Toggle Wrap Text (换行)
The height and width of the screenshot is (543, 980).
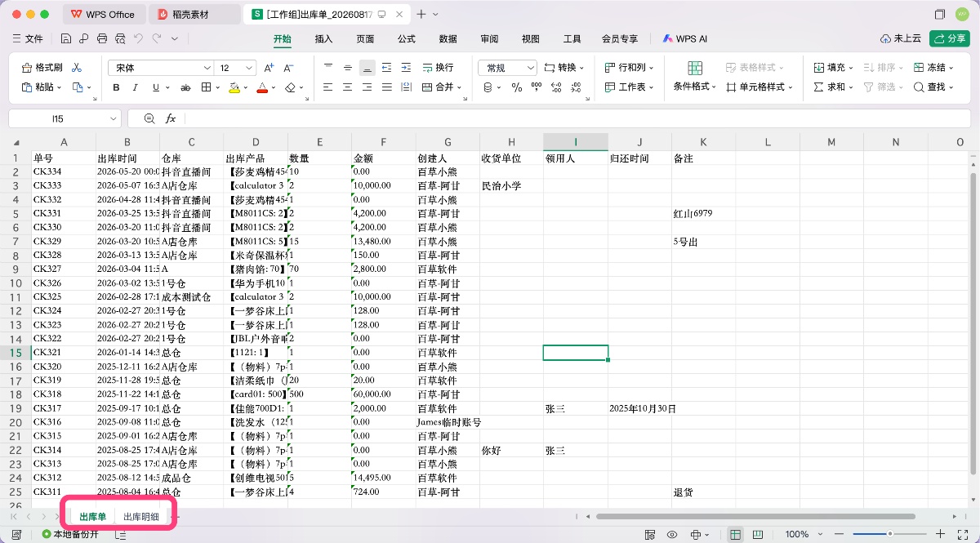click(438, 68)
